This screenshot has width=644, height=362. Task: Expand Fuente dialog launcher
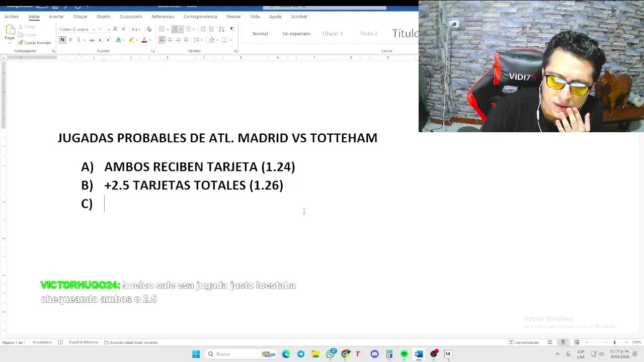coord(152,51)
